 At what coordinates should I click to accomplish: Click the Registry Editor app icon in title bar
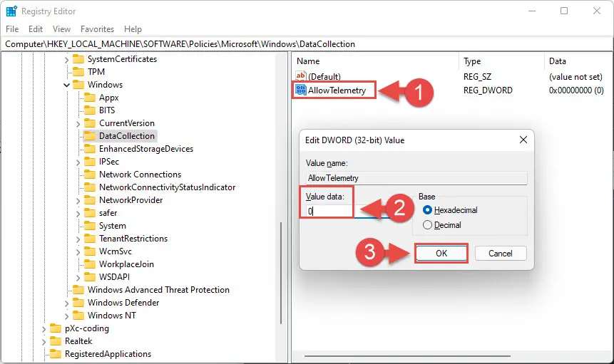click(x=11, y=11)
